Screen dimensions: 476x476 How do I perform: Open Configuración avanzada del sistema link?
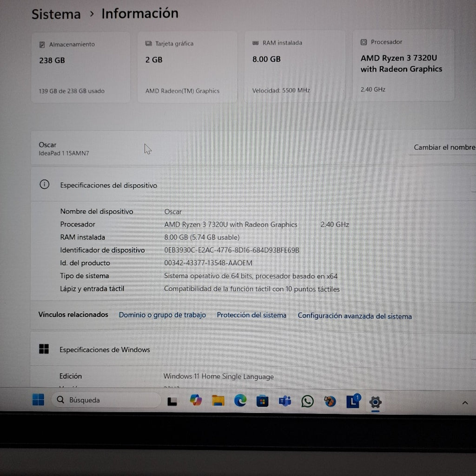click(355, 316)
